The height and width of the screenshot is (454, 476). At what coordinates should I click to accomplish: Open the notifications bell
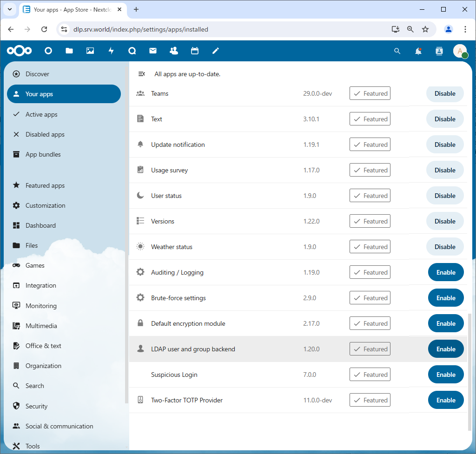[x=418, y=51]
